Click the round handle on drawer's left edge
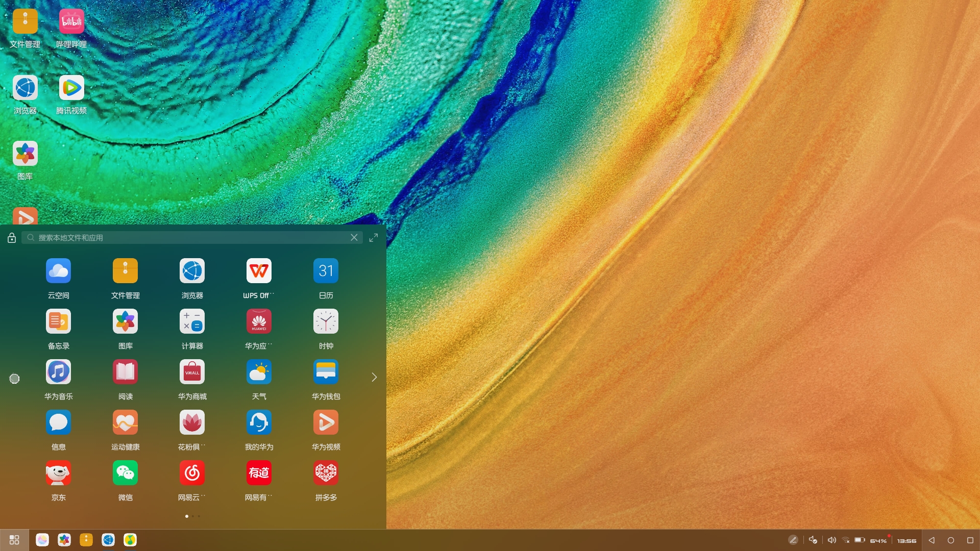The width and height of the screenshot is (980, 551). pos(14,379)
